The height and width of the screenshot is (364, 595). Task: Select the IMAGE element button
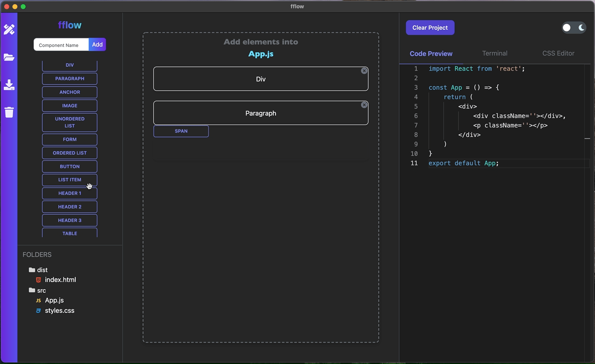70,106
